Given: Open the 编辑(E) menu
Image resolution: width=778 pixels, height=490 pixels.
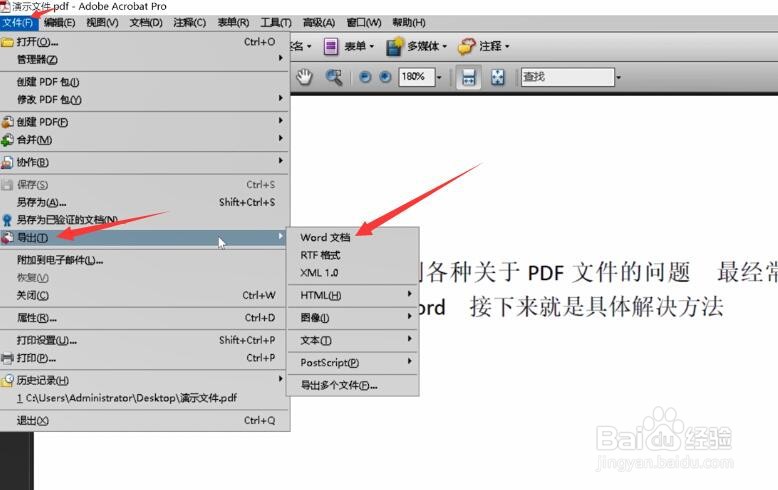Looking at the screenshot, I should point(60,23).
